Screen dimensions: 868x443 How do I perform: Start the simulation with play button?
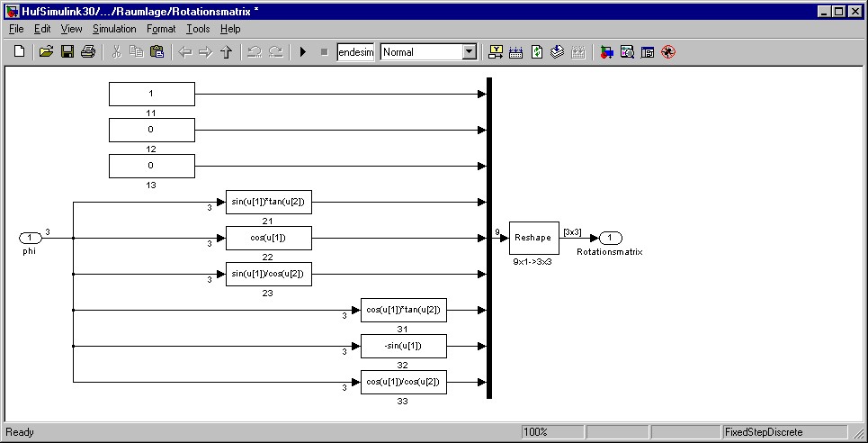pos(303,52)
